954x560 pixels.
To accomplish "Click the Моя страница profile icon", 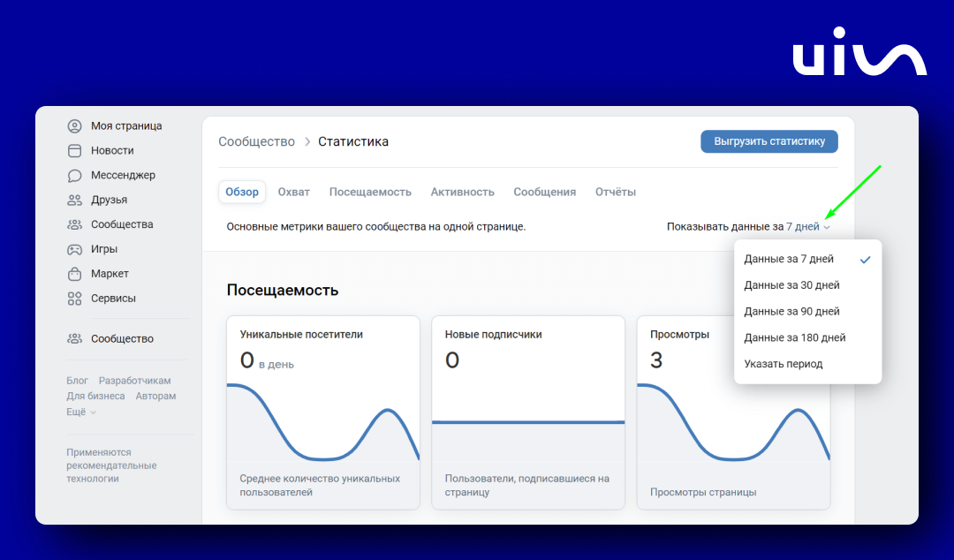I will pyautogui.click(x=74, y=126).
